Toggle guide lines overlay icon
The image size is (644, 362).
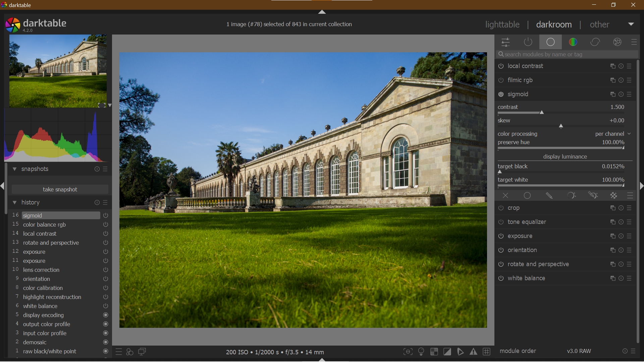(487, 352)
